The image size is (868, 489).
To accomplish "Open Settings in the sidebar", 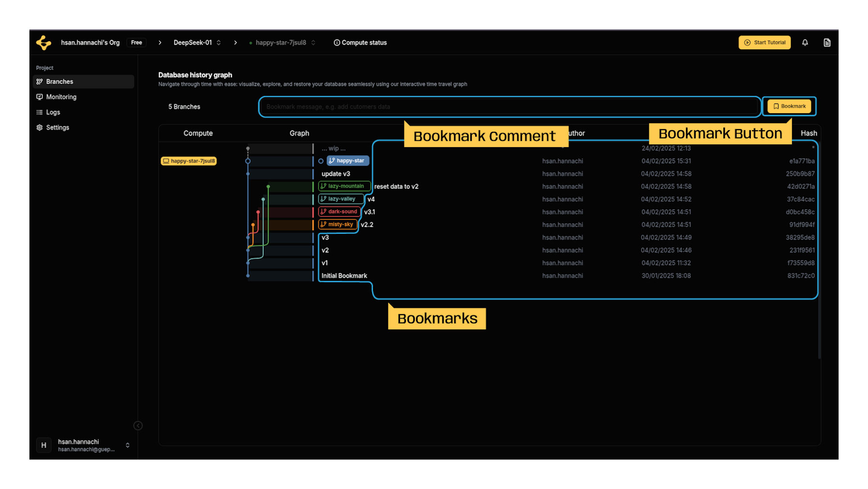I will 83,127.
